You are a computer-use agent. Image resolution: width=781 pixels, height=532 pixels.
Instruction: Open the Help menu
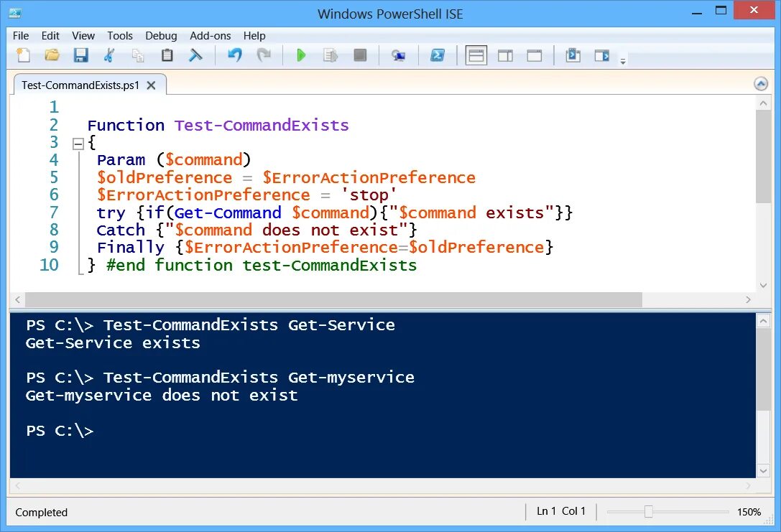pyautogui.click(x=254, y=36)
